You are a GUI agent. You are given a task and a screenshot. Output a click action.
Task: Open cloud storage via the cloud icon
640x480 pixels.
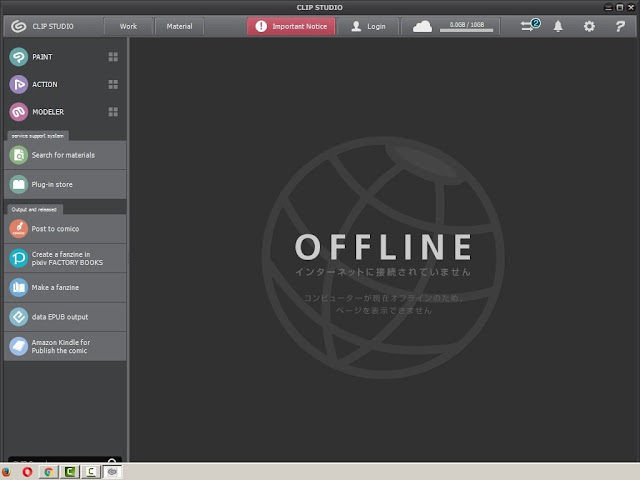422,27
